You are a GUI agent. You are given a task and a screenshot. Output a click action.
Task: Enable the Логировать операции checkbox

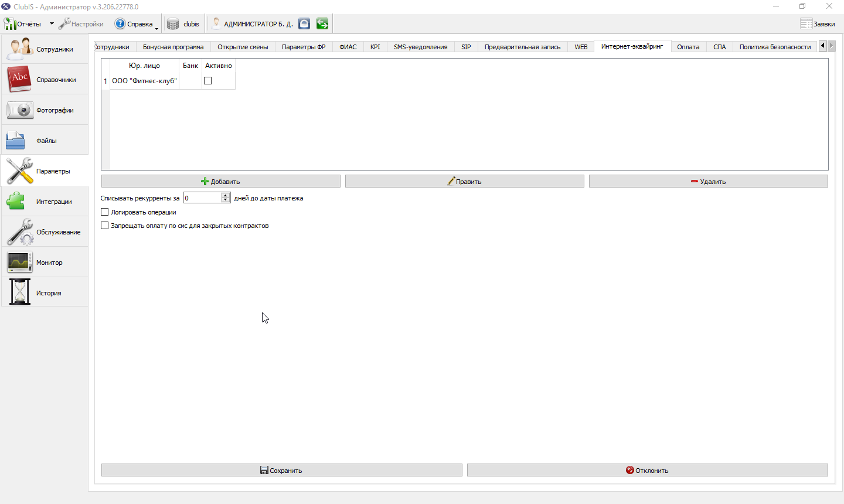(105, 212)
